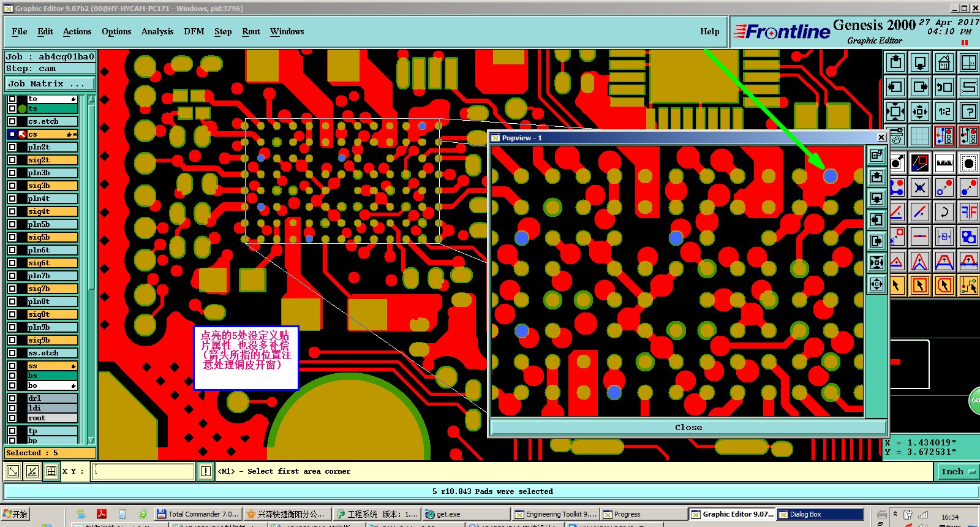This screenshot has height=527, width=980.
Task: Click the Windows Start button
Action: 16,514
